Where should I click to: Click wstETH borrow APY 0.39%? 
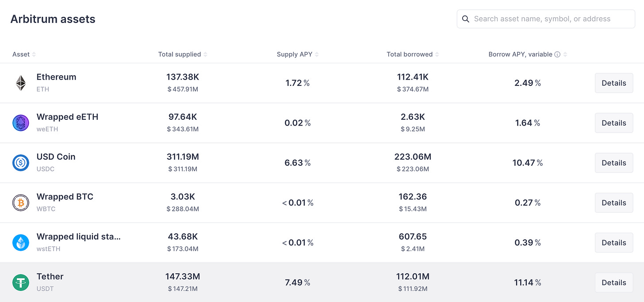(x=528, y=242)
